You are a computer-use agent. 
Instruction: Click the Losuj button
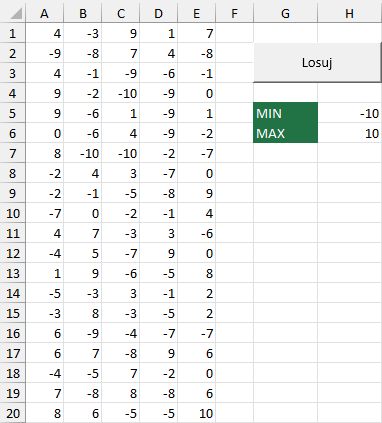[x=317, y=62]
